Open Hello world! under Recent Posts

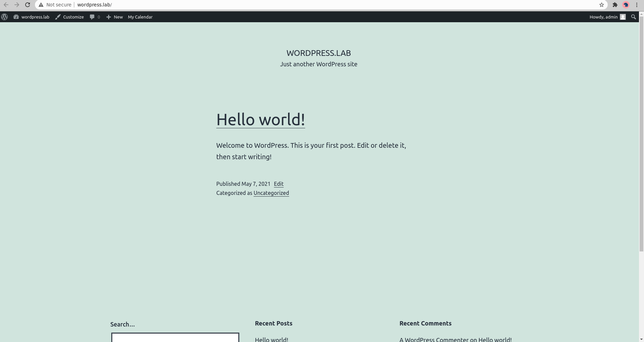pyautogui.click(x=272, y=339)
